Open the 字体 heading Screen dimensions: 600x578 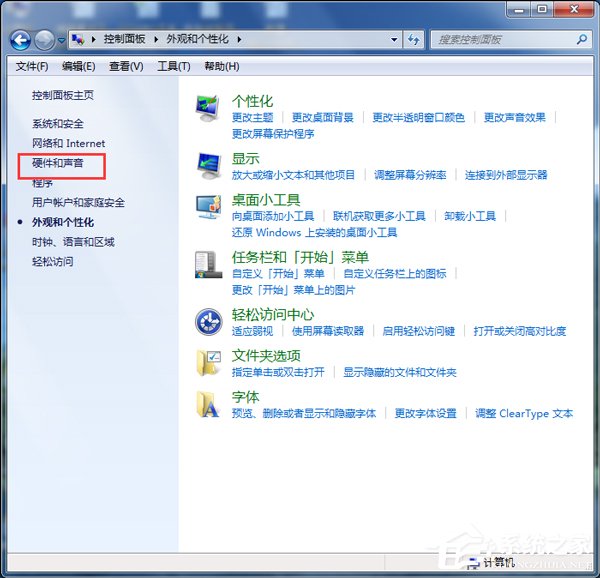245,397
